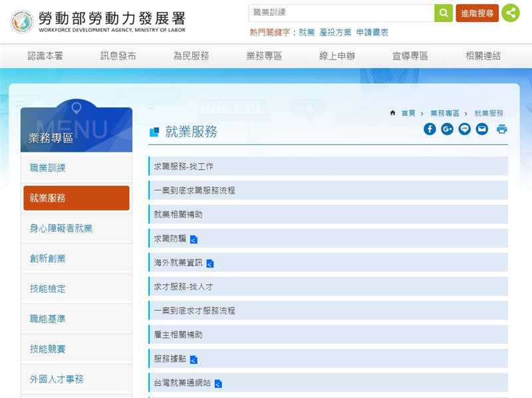Click 就業服務 breadcrumb link
The image size is (532, 398).
coord(489,113)
